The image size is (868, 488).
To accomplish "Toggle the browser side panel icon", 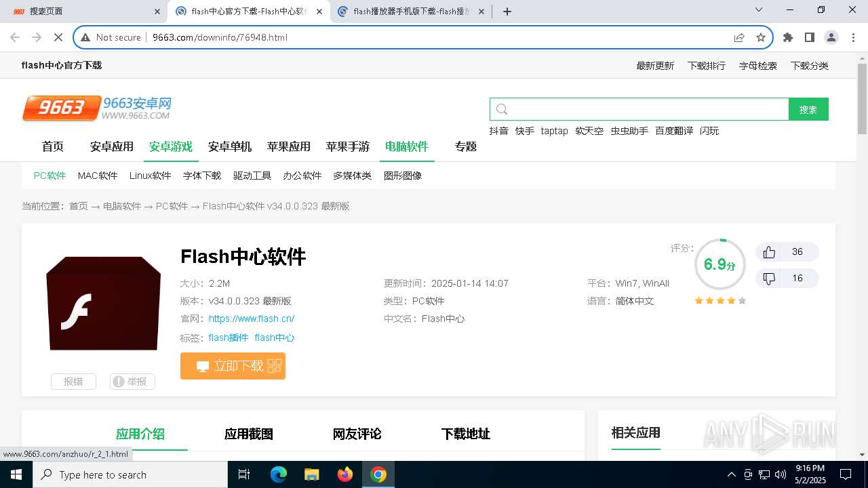I will [x=810, y=37].
